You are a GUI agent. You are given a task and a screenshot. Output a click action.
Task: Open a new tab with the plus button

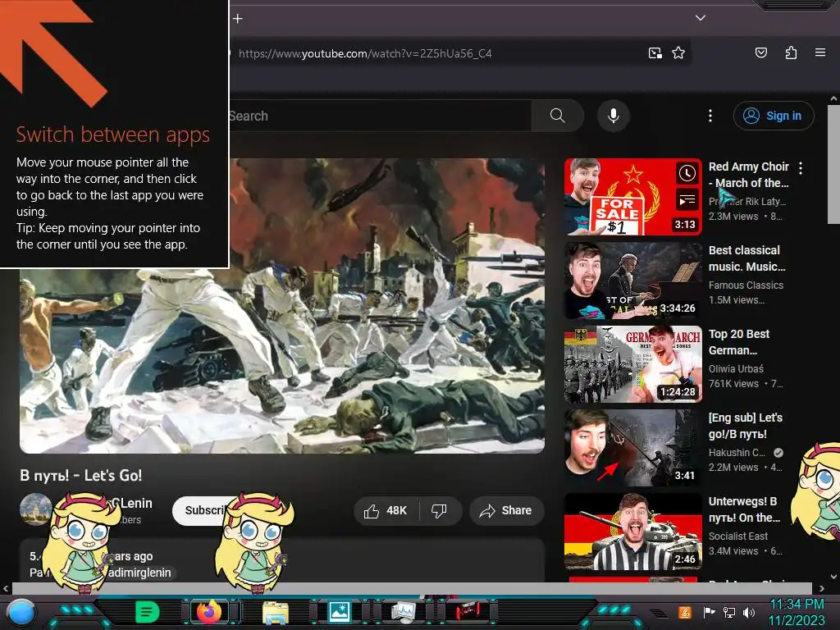click(x=238, y=19)
